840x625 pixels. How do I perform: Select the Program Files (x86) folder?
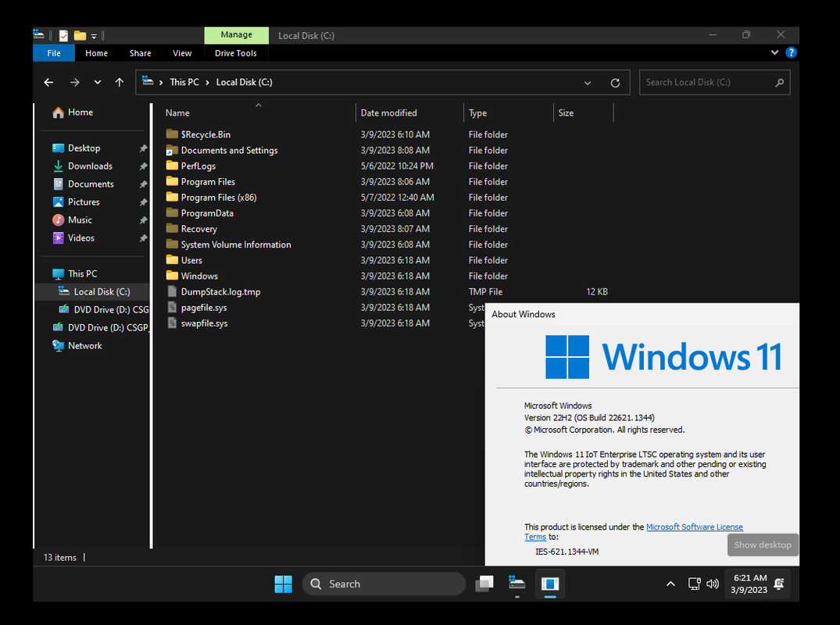(219, 198)
